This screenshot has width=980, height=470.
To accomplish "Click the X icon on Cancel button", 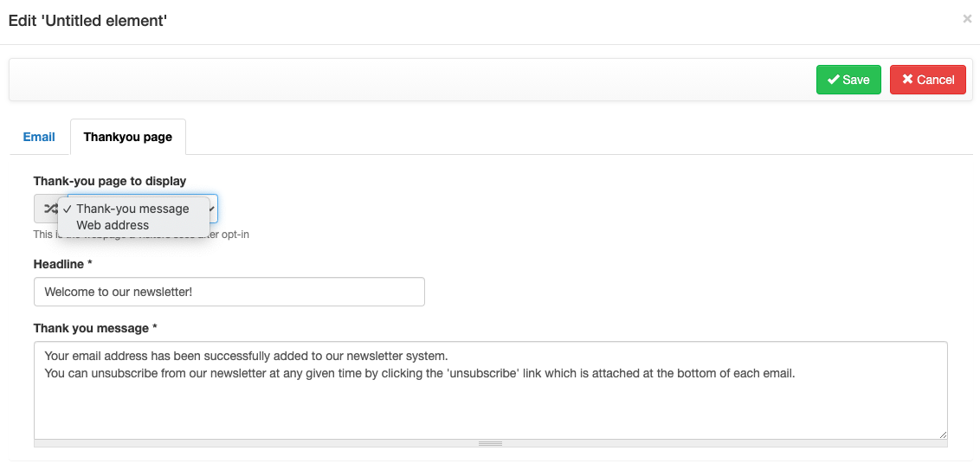I will point(907,80).
